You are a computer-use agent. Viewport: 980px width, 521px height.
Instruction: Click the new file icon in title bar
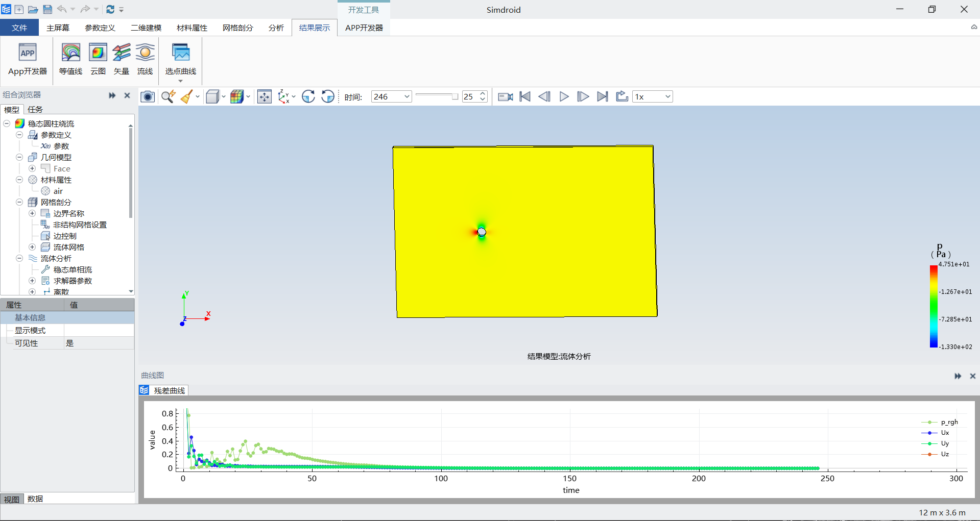[x=19, y=9]
